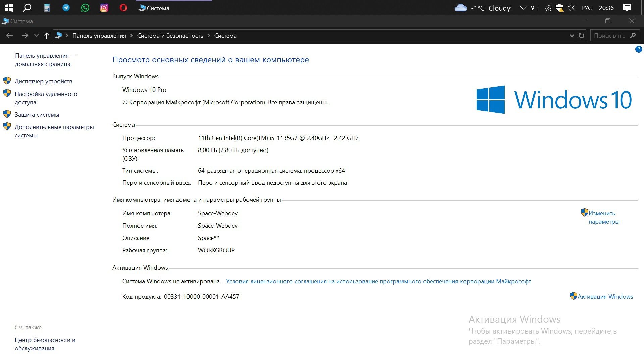Minimize the Система window
The width and height of the screenshot is (644, 362).
[x=585, y=21]
